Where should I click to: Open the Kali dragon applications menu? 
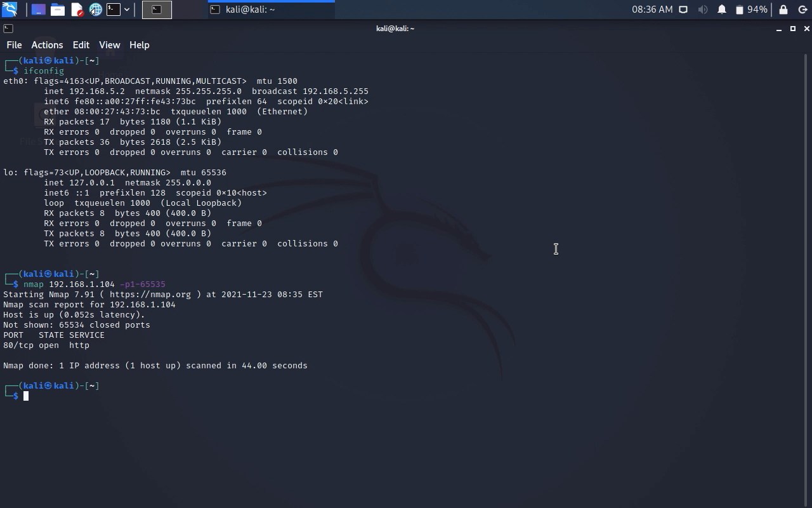point(10,10)
